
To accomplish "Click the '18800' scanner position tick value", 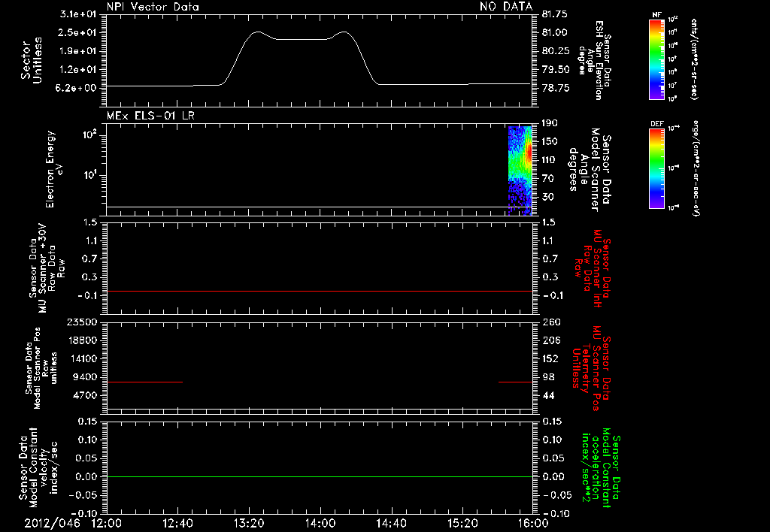I will click(82, 340).
